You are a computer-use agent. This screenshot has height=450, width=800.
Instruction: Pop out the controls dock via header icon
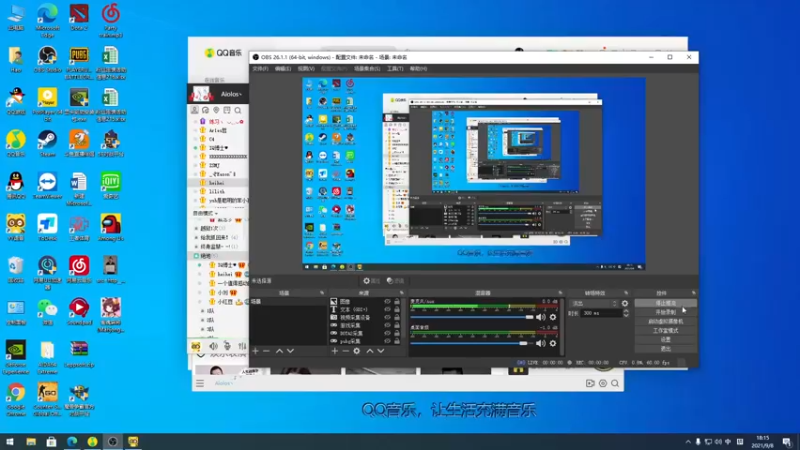pos(693,293)
